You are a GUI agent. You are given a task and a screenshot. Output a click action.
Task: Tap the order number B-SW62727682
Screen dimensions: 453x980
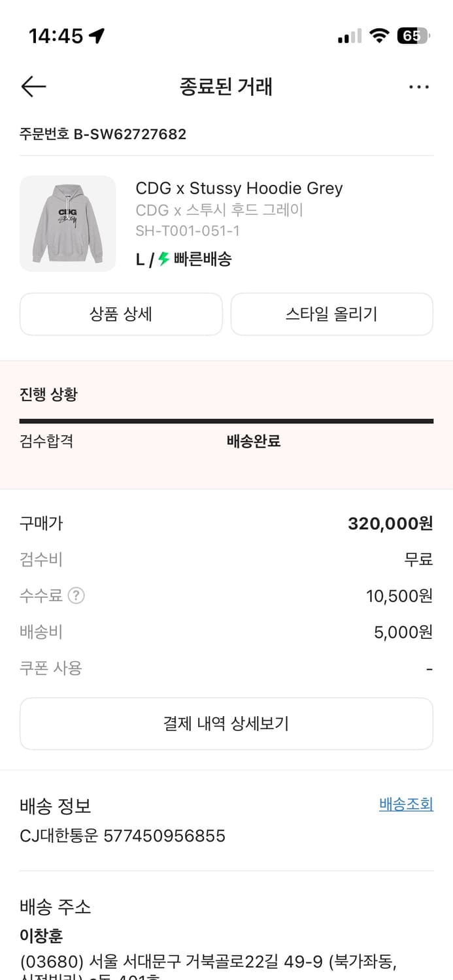(x=103, y=135)
